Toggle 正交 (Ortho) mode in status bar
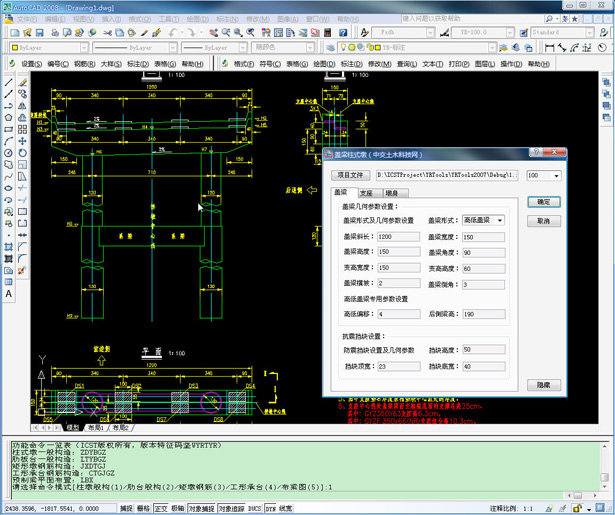Viewport: 615px width, 515px height. [162, 508]
